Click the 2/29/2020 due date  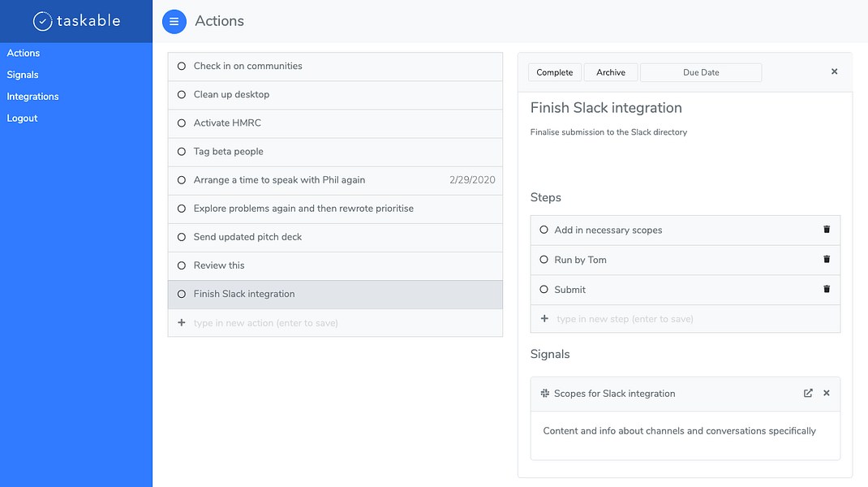point(472,180)
